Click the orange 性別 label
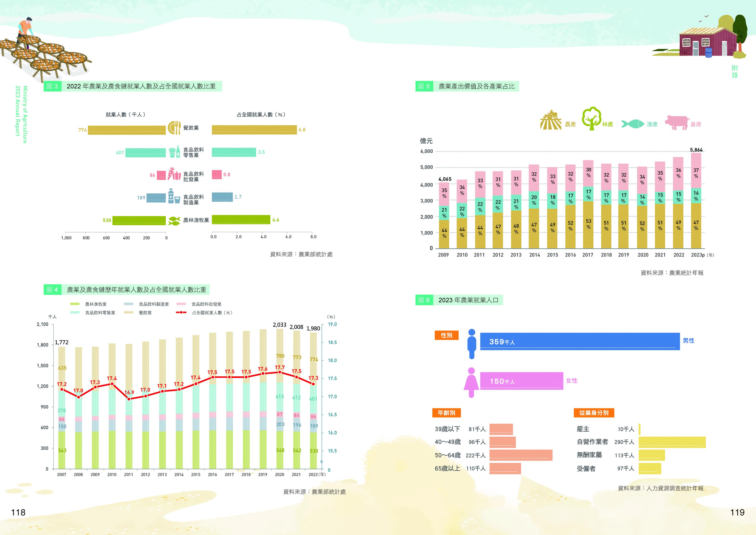756x535 pixels. (446, 335)
